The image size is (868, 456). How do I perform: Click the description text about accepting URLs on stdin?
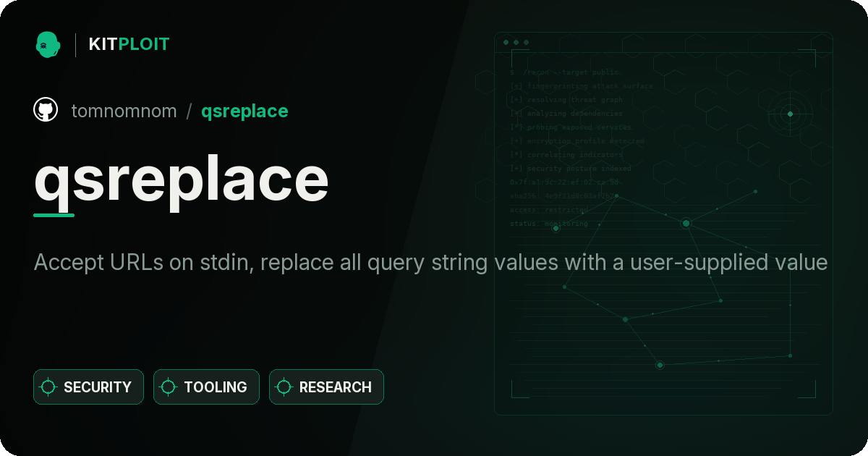(430, 262)
